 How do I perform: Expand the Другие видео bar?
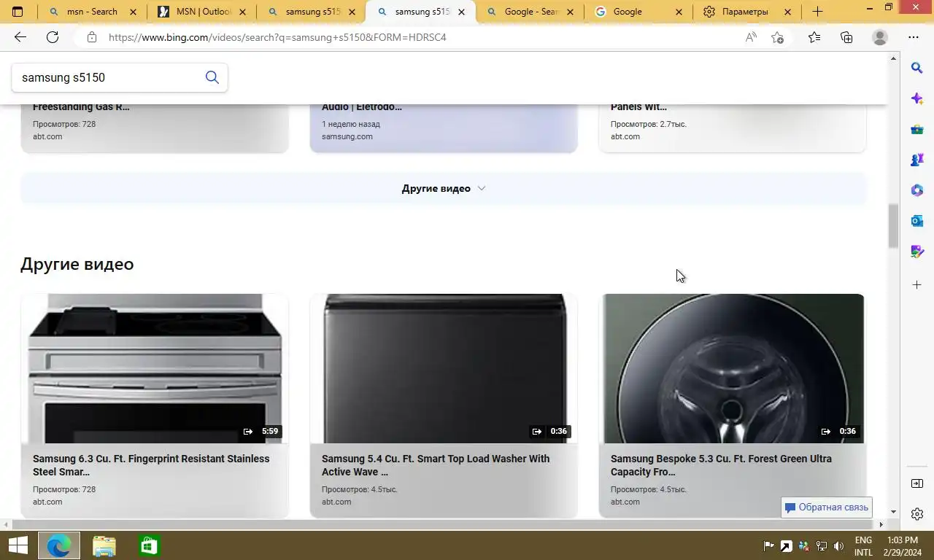click(443, 188)
